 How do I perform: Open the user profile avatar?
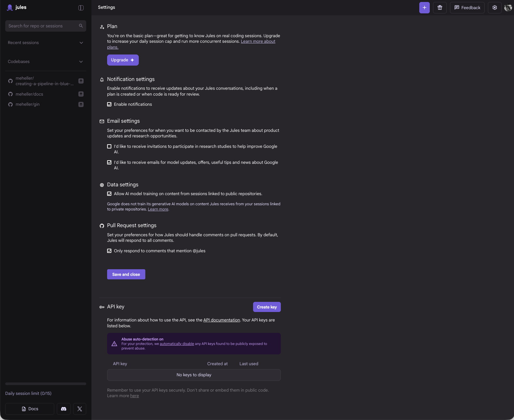point(508,8)
